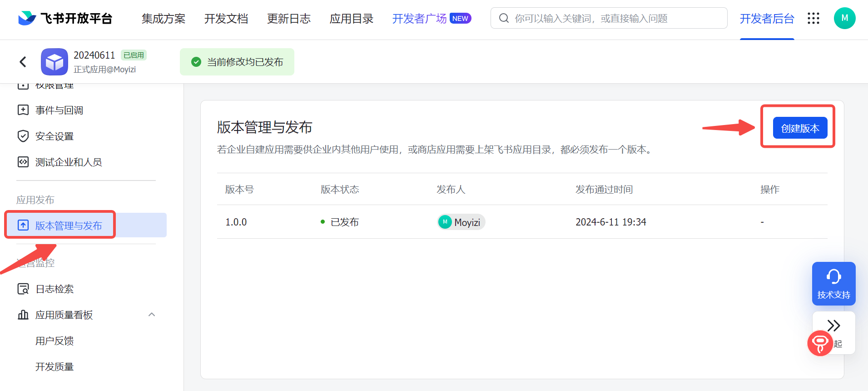
Task: Collapse the 应用质量看板 section
Action: click(x=152, y=315)
